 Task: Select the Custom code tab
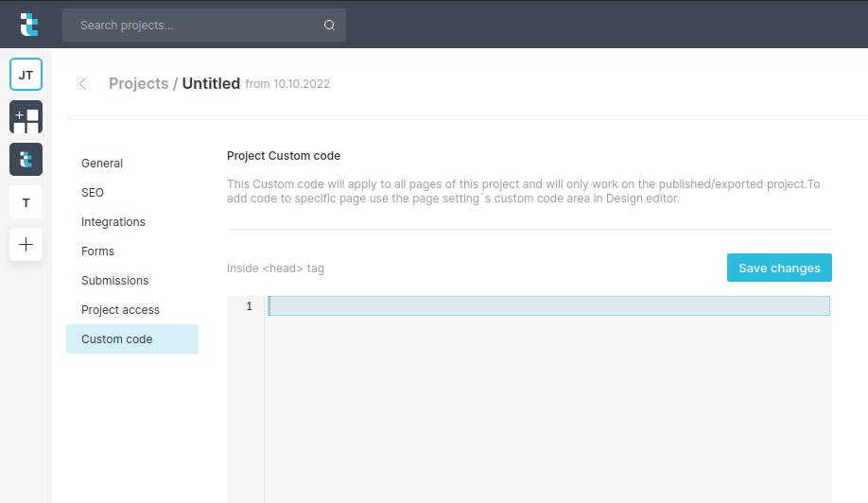pos(117,339)
